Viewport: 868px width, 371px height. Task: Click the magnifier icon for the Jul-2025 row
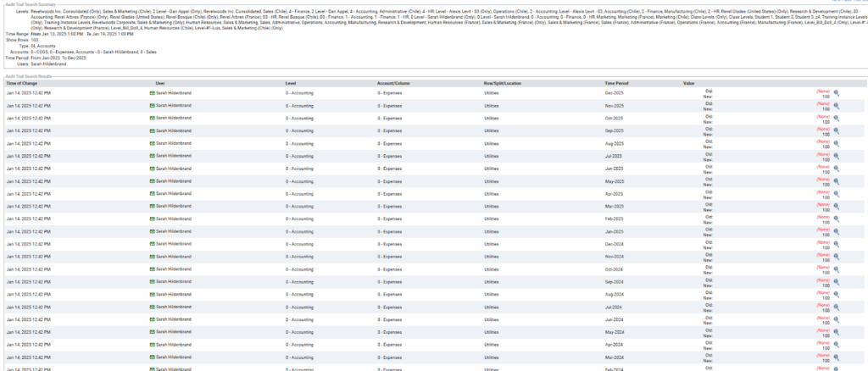click(837, 157)
